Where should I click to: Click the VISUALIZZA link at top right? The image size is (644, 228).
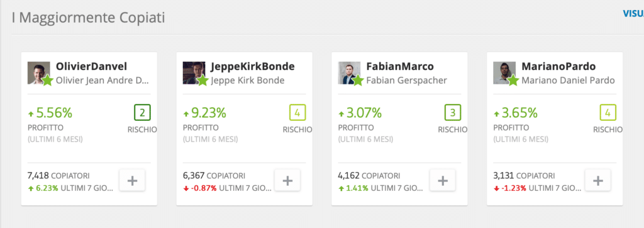(x=633, y=14)
